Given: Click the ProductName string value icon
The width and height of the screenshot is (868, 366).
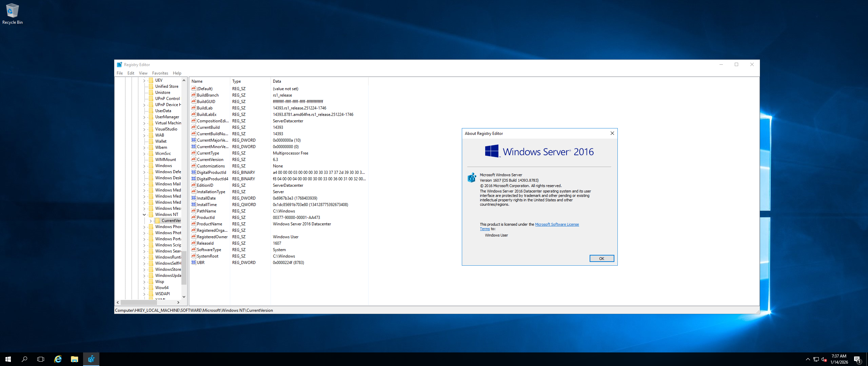Looking at the screenshot, I should click(194, 224).
